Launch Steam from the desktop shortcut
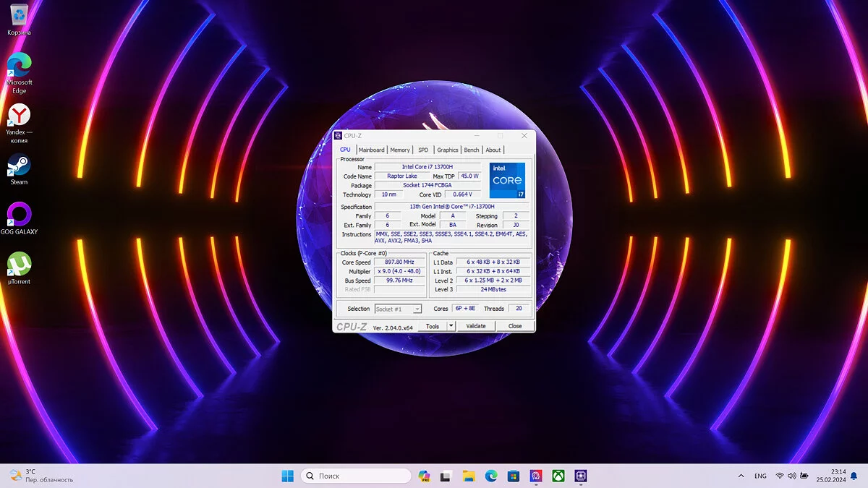The image size is (868, 488). pos(20,165)
